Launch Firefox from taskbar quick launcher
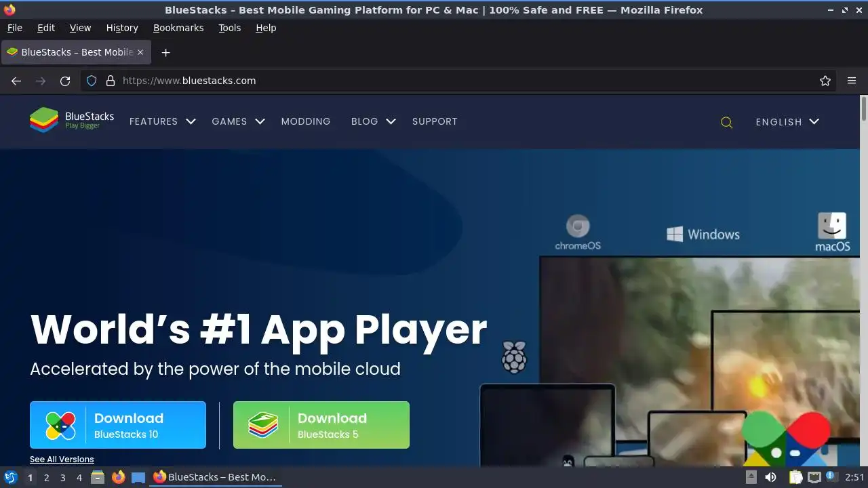 [x=118, y=477]
